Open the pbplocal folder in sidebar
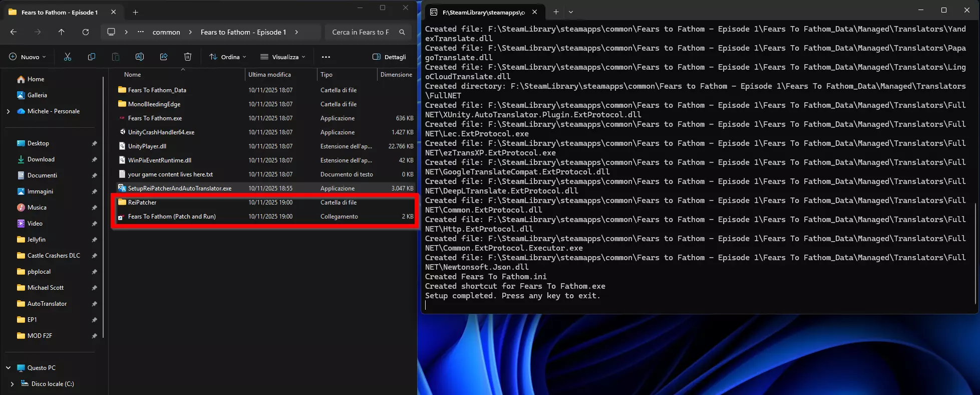Viewport: 980px width, 395px height. tap(39, 272)
